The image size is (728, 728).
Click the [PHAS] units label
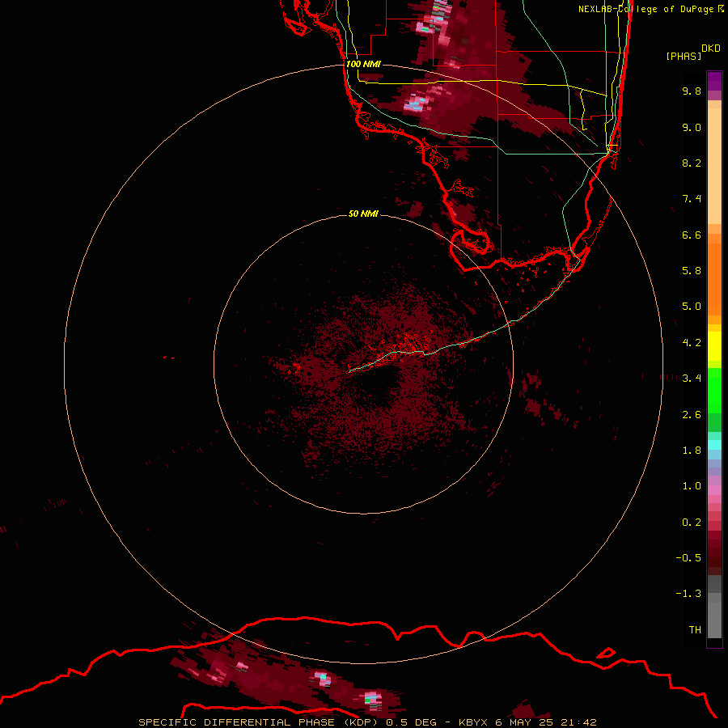tap(684, 56)
